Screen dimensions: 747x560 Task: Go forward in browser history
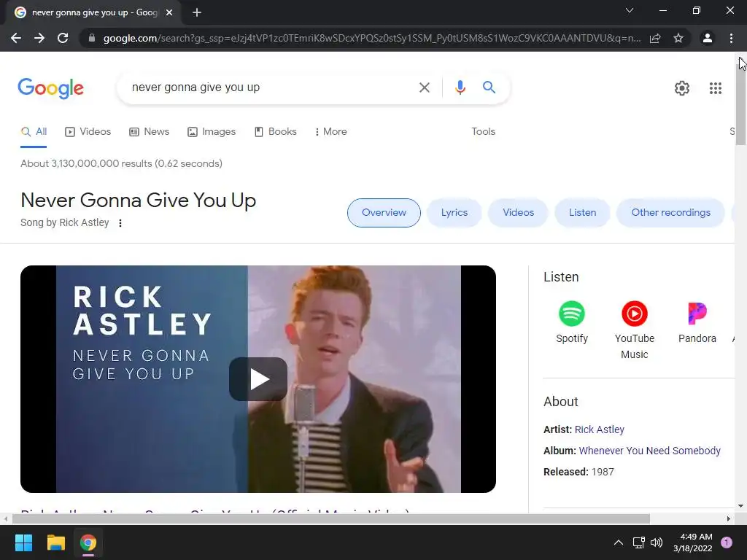[x=39, y=38]
